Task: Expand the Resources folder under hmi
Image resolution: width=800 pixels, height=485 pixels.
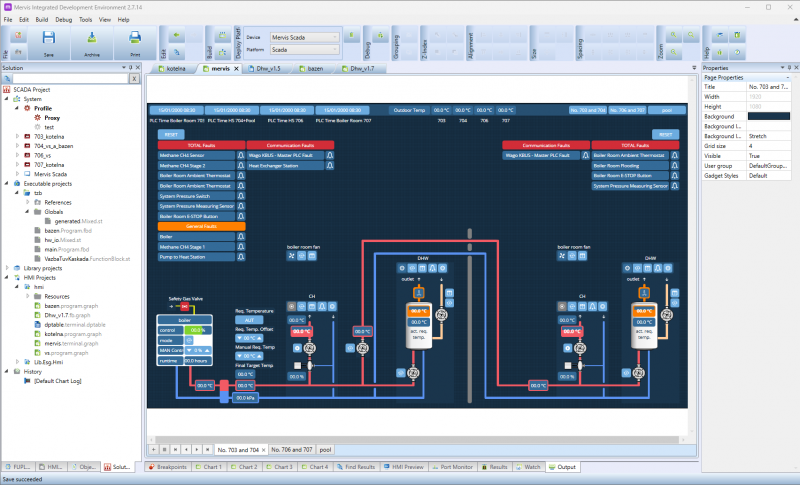Action: tap(28, 296)
